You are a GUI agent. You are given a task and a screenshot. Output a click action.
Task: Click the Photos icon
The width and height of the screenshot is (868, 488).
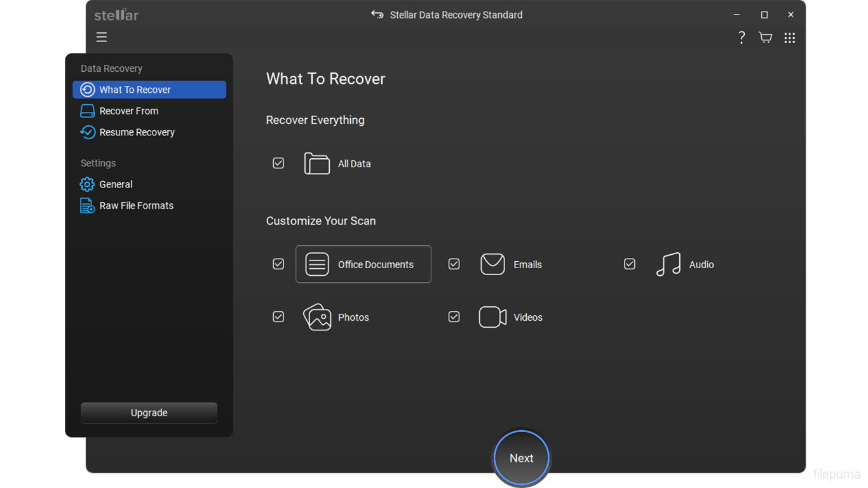[317, 317]
